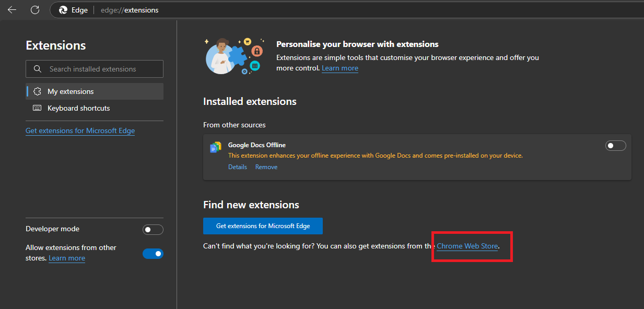Toggle the Google Docs Offline extension switch

[615, 146]
